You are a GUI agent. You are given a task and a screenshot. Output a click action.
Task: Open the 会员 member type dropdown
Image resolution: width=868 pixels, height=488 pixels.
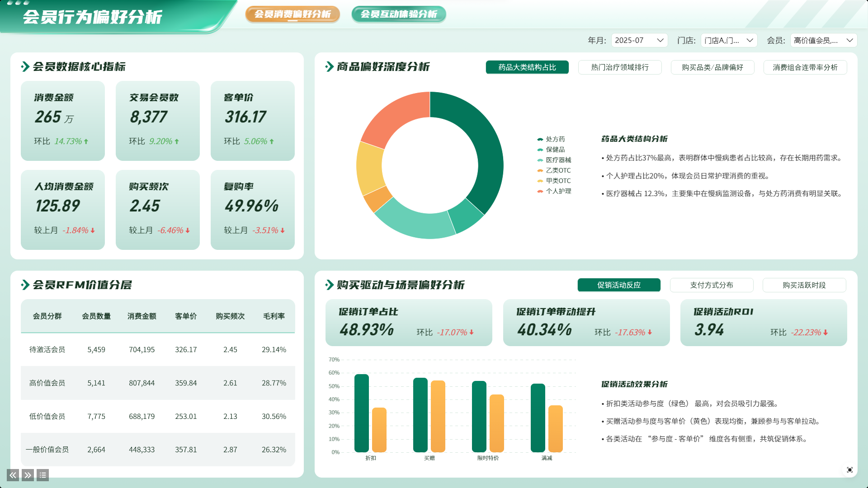pyautogui.click(x=823, y=40)
